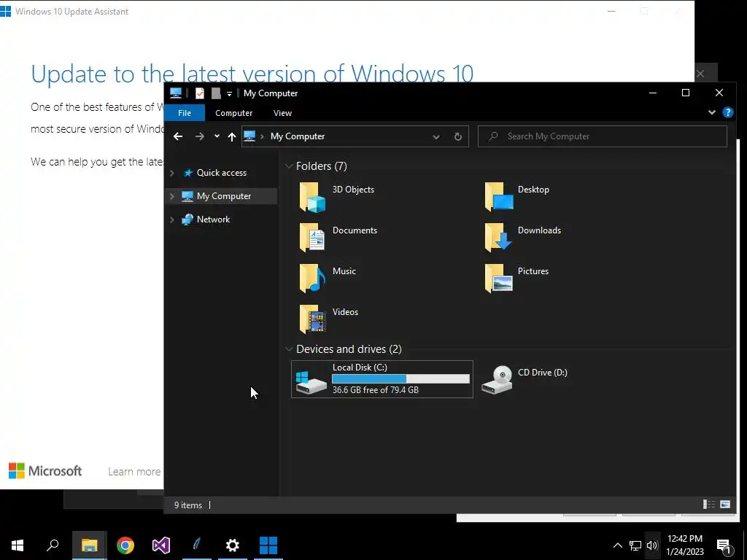Open the Start menu
The image size is (747, 560).
pyautogui.click(x=18, y=545)
